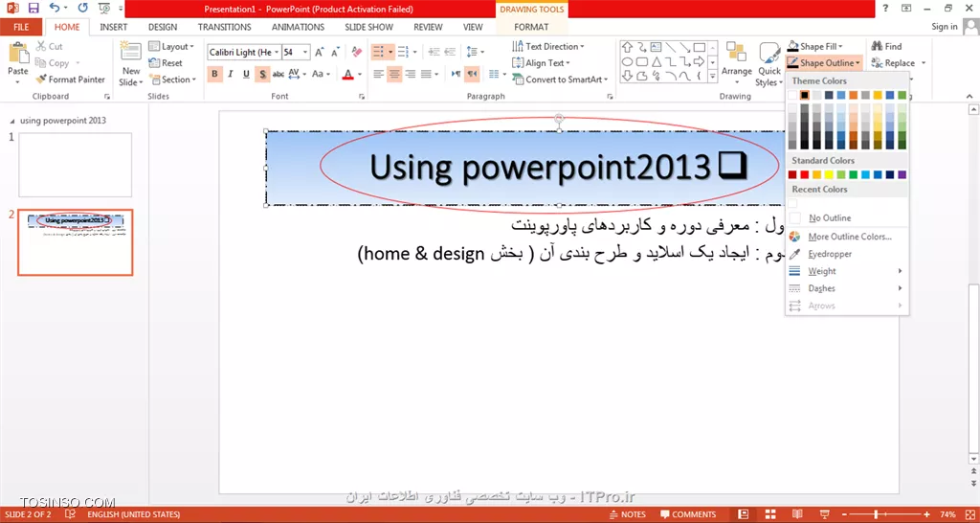
Task: Select the standard yellow color swatch
Action: [x=830, y=174]
